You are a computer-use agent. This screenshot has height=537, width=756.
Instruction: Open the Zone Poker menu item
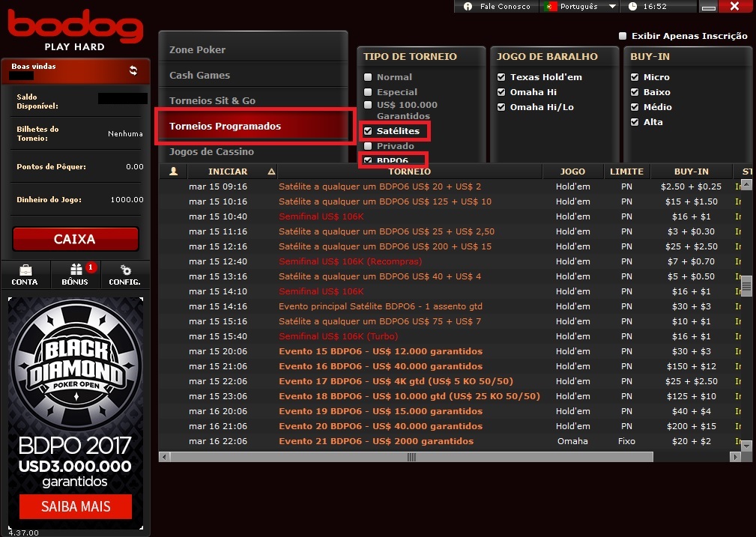coord(253,49)
